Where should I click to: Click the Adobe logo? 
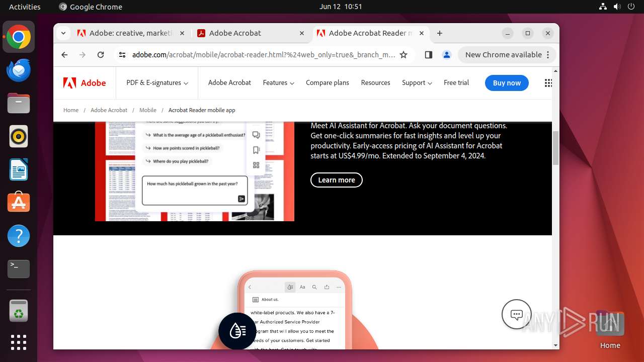(85, 83)
